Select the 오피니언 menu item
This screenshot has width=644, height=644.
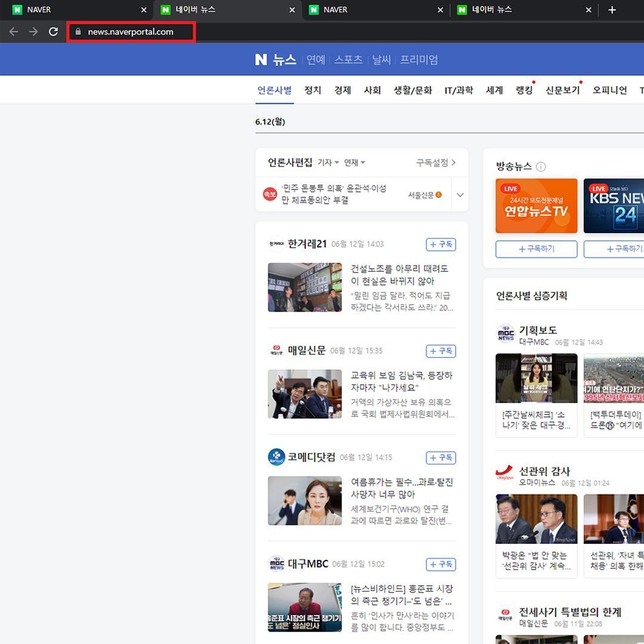point(609,90)
